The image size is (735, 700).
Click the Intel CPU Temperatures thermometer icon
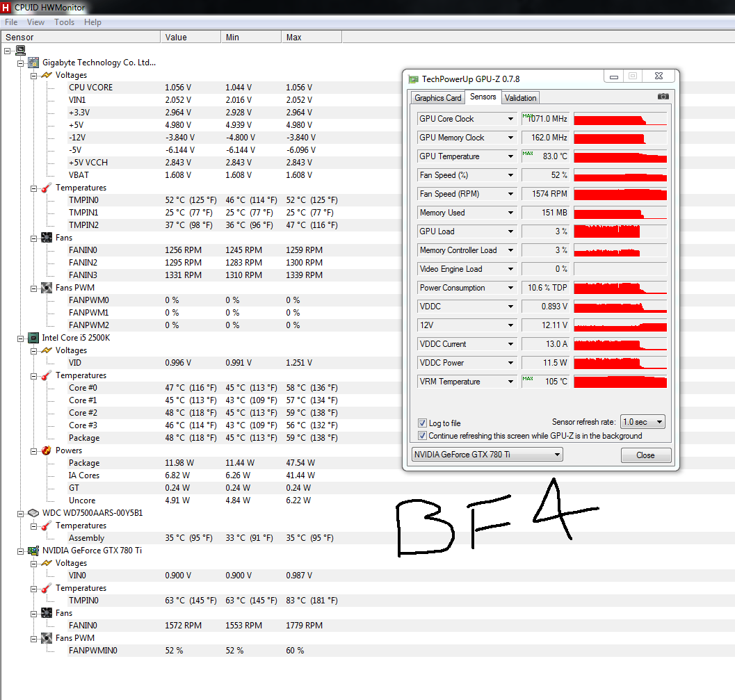47,375
